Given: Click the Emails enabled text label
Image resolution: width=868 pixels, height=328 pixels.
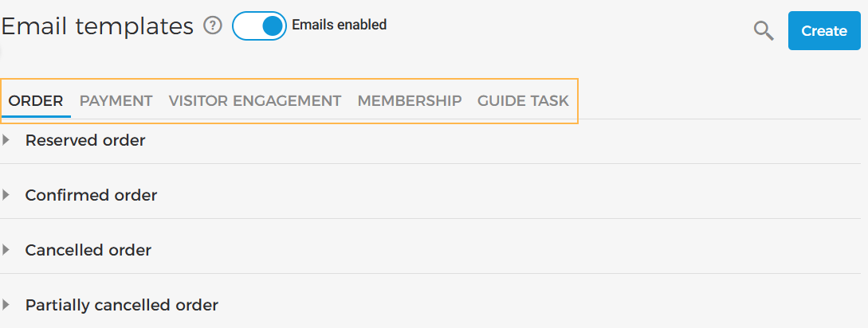Looking at the screenshot, I should [x=339, y=25].
